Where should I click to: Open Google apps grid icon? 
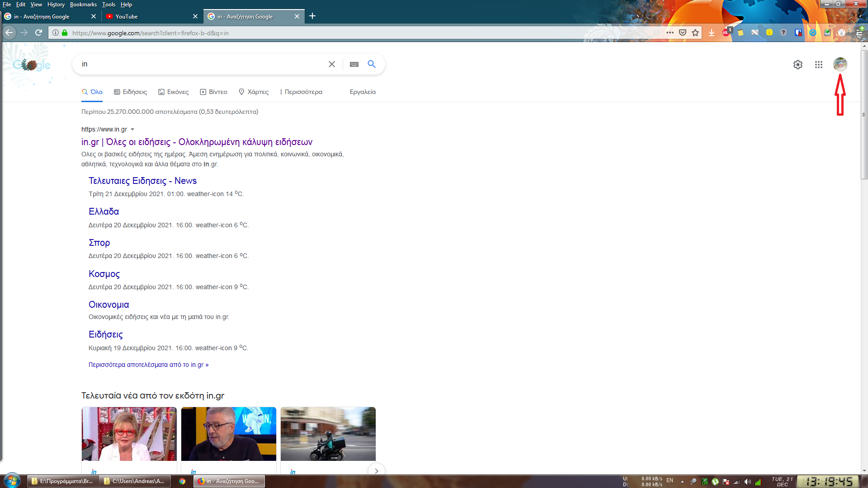[818, 65]
